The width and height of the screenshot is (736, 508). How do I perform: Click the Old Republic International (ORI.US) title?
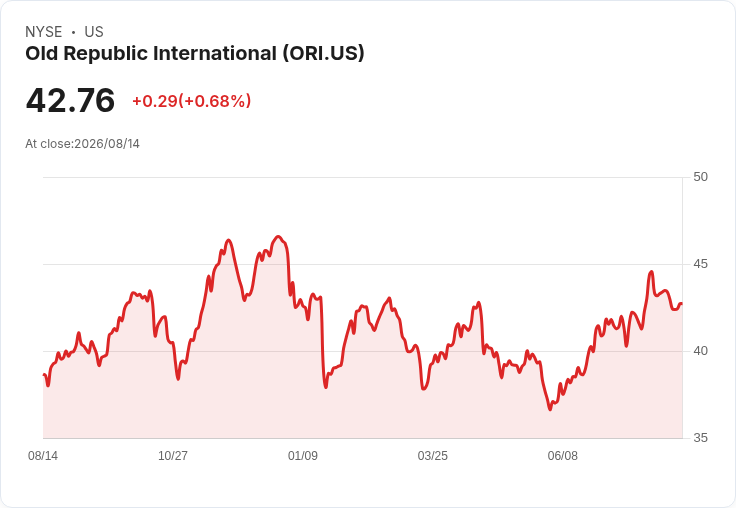click(x=195, y=54)
